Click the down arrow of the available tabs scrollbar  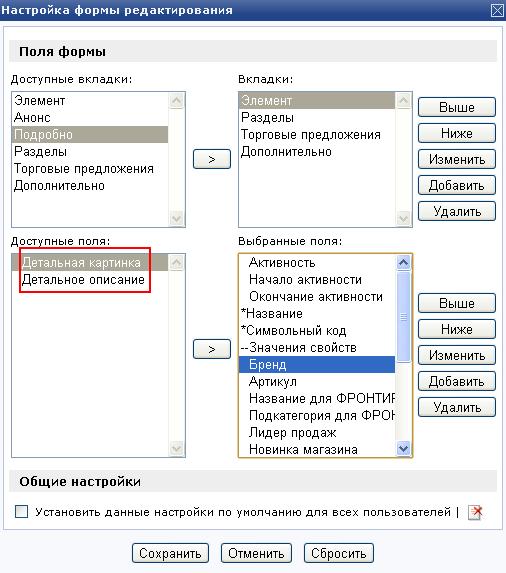click(x=176, y=219)
